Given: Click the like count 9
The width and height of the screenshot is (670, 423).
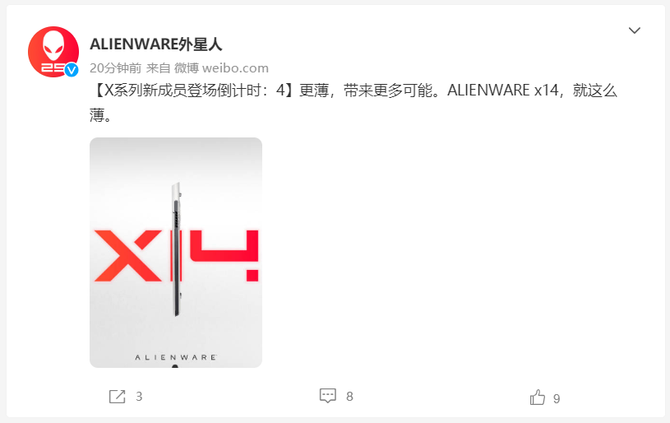Looking at the screenshot, I should click(x=556, y=399).
